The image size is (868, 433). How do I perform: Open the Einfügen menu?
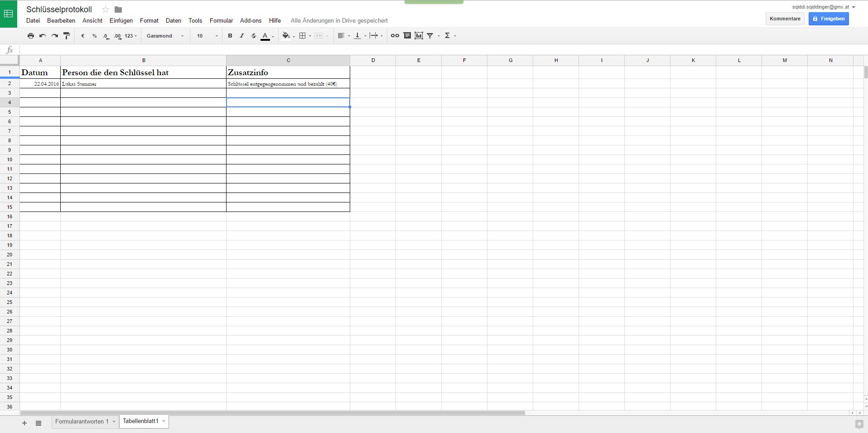pyautogui.click(x=121, y=20)
